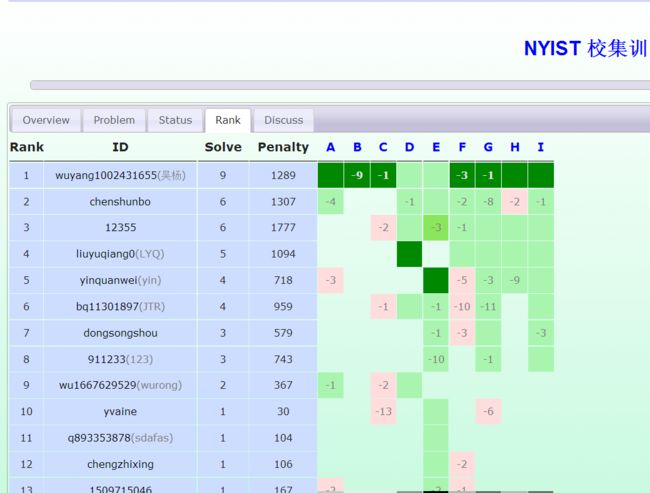Click penalty value 743

[283, 359]
